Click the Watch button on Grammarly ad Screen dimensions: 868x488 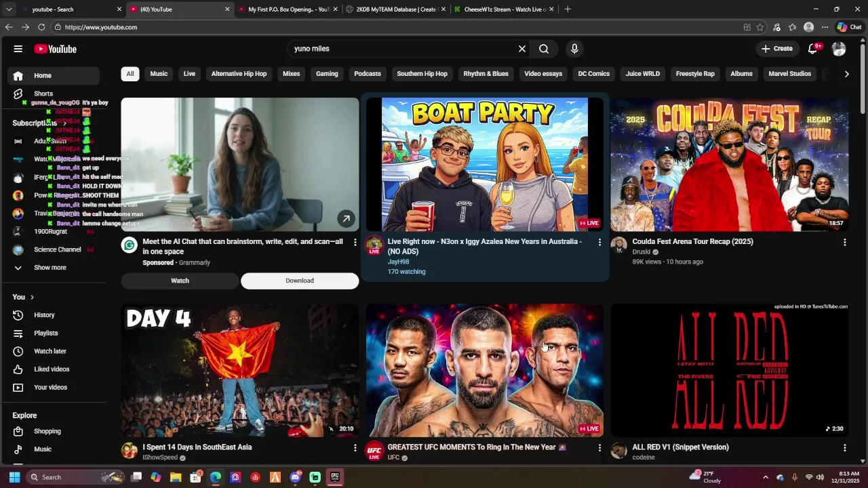(180, 281)
